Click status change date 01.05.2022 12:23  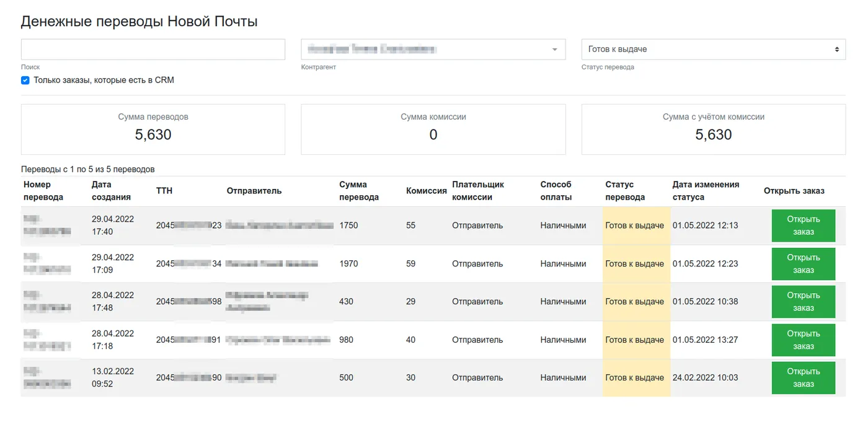[x=706, y=264]
